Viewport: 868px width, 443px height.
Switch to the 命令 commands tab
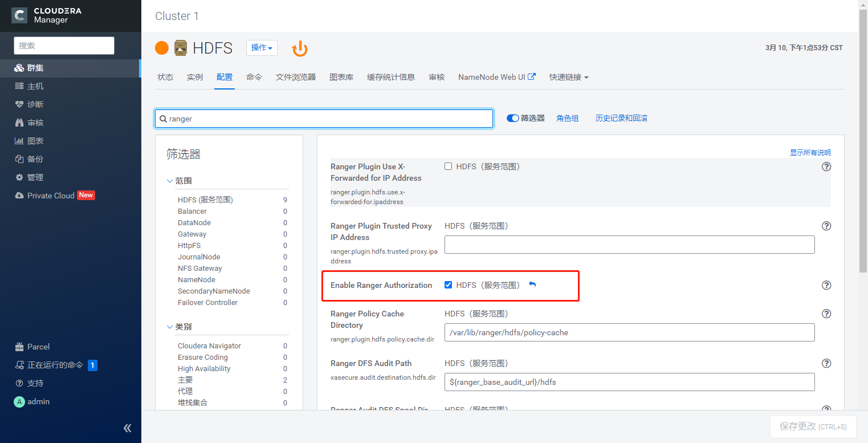(254, 77)
